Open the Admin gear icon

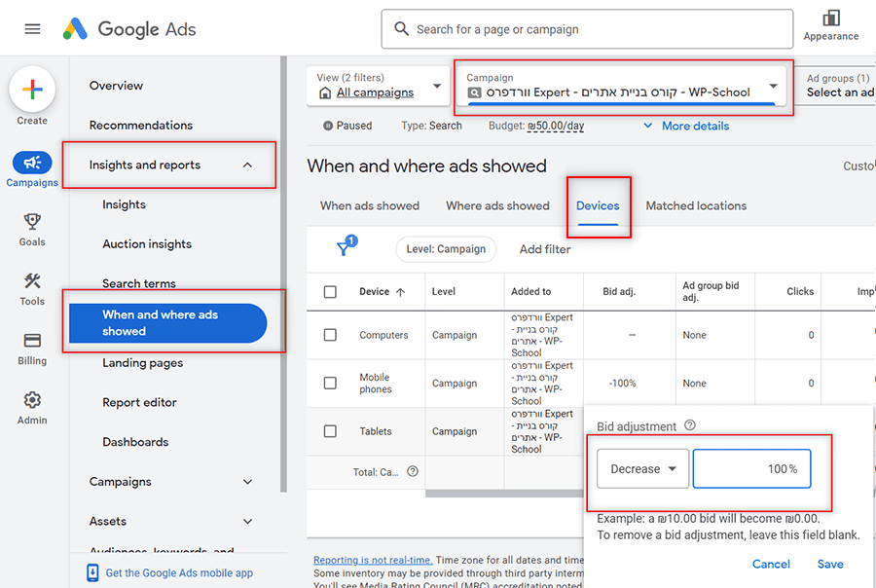(x=32, y=400)
